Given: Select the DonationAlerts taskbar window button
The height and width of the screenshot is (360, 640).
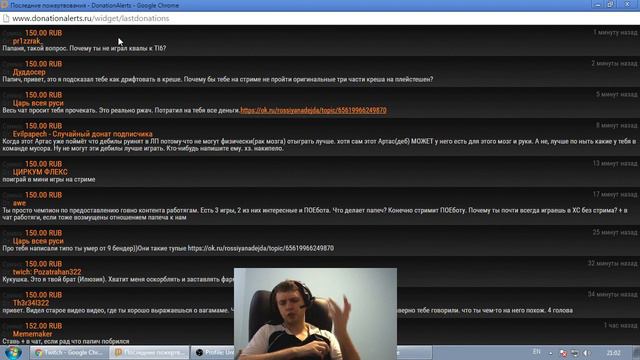Looking at the screenshot, I should coord(149,353).
